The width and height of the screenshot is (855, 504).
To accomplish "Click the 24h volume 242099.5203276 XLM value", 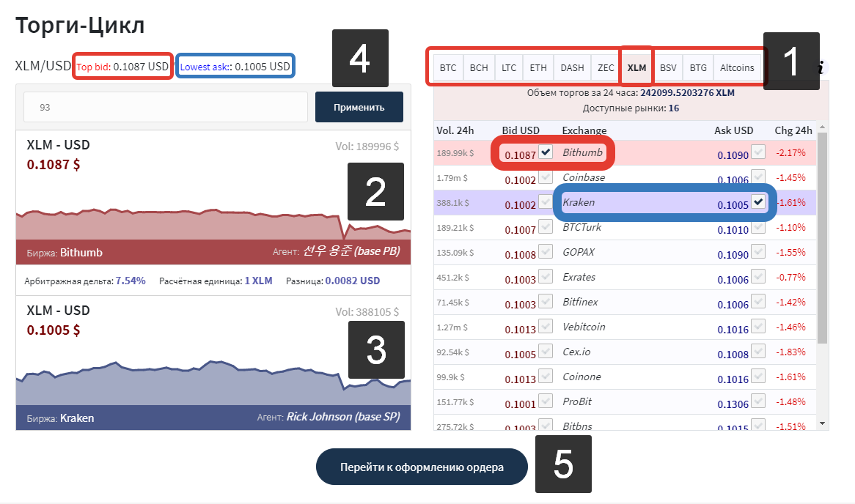I will point(687,92).
